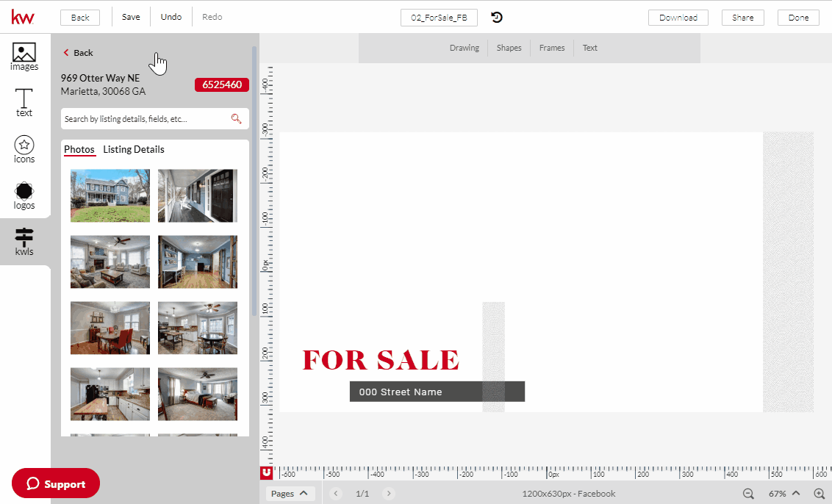This screenshot has height=504, width=832.
Task: Open the Frames tab
Action: (551, 48)
